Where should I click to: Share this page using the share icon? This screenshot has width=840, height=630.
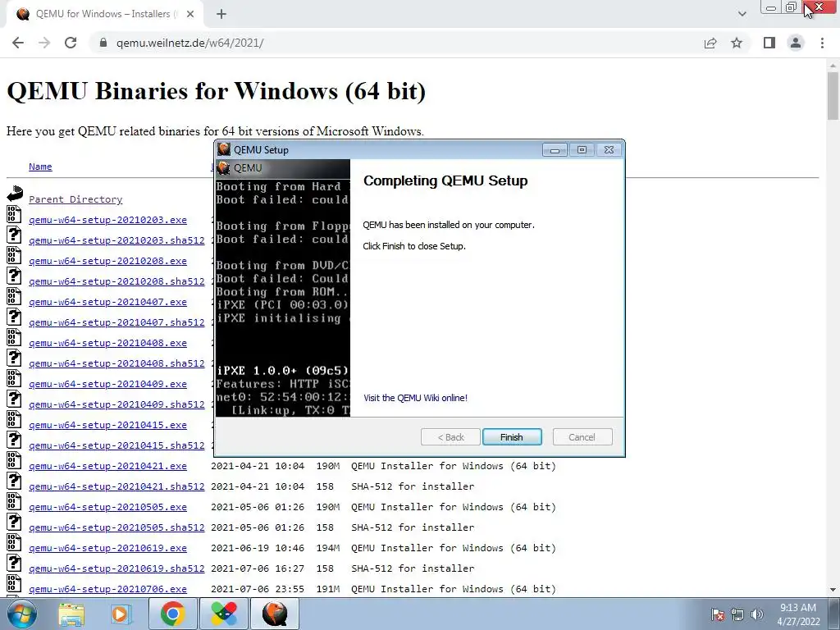pyautogui.click(x=710, y=43)
